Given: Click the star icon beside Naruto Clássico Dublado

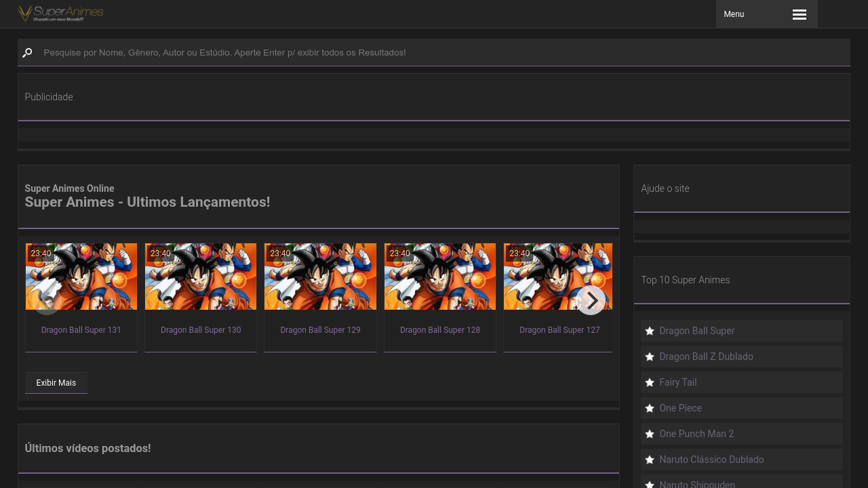Looking at the screenshot, I should coord(650,460).
